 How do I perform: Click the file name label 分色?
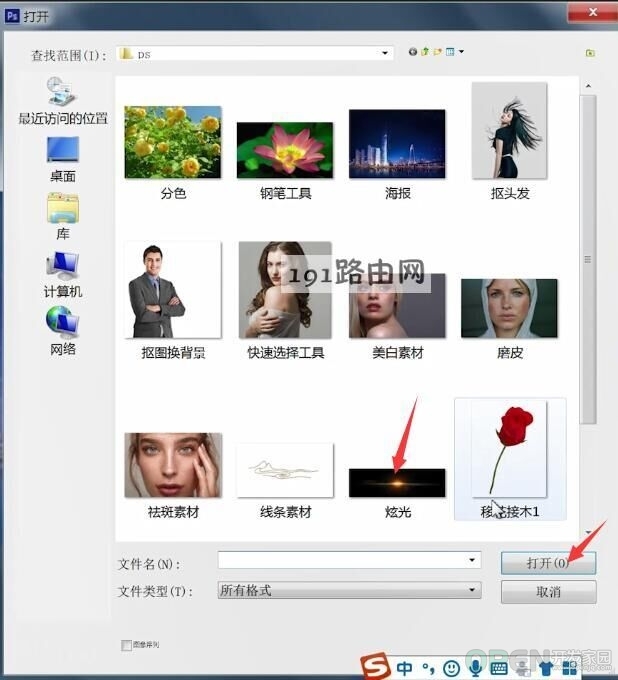[173, 193]
